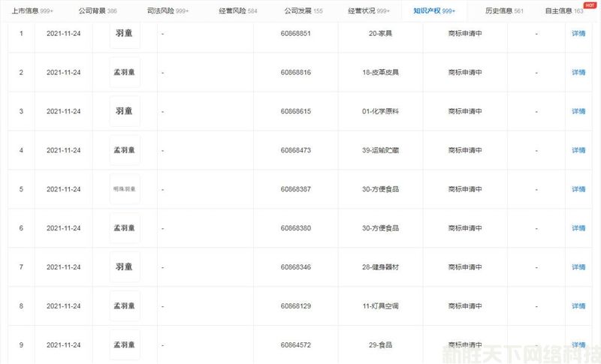601x364 pixels.
Task: View the trademark image for 28-健身器材 row
Action: [125, 266]
